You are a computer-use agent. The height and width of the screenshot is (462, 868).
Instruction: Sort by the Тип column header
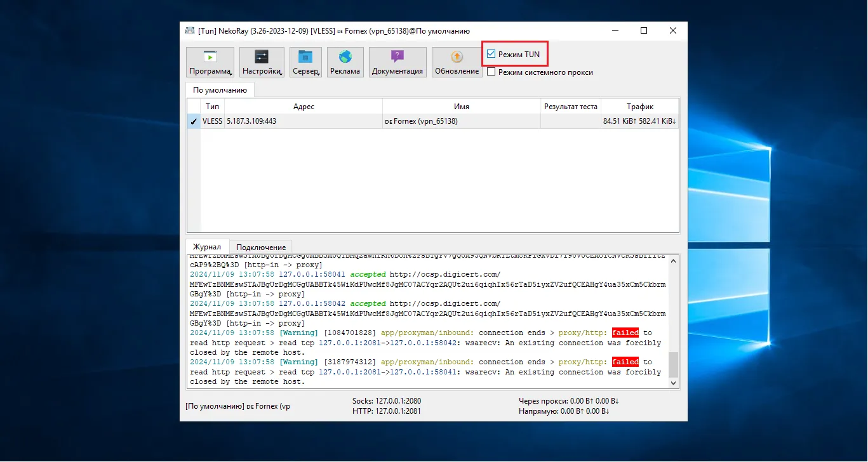point(213,107)
